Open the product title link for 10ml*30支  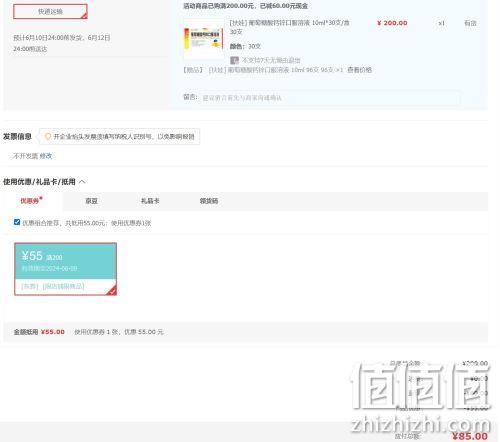click(x=289, y=27)
